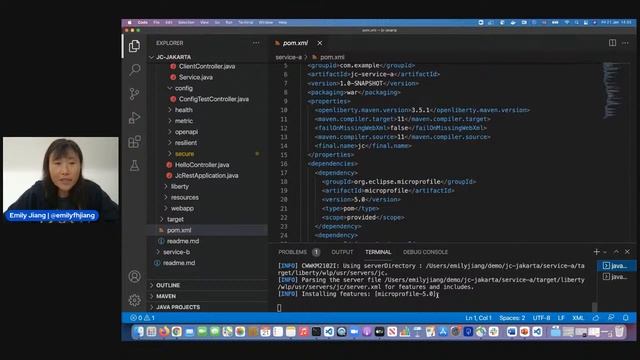Select the first java terminal instance
The height and width of the screenshot is (360, 640).
616,266
